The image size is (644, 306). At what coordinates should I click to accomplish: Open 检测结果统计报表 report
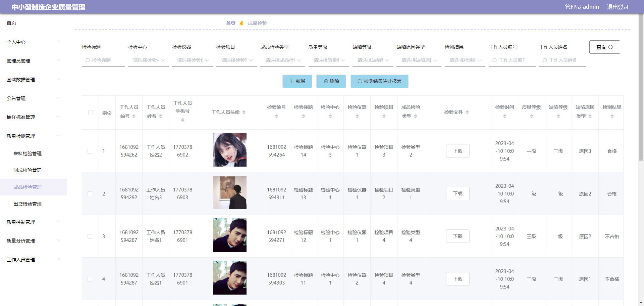click(x=379, y=81)
